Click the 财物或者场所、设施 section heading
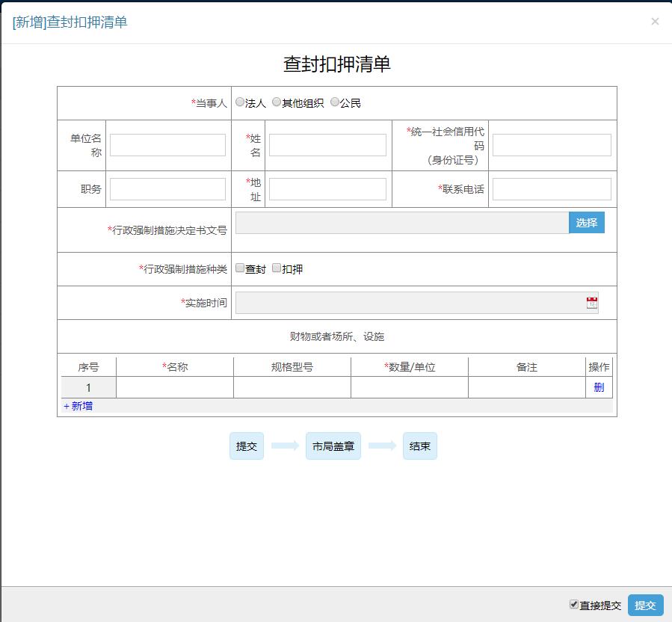This screenshot has height=622, width=672. pos(337,336)
